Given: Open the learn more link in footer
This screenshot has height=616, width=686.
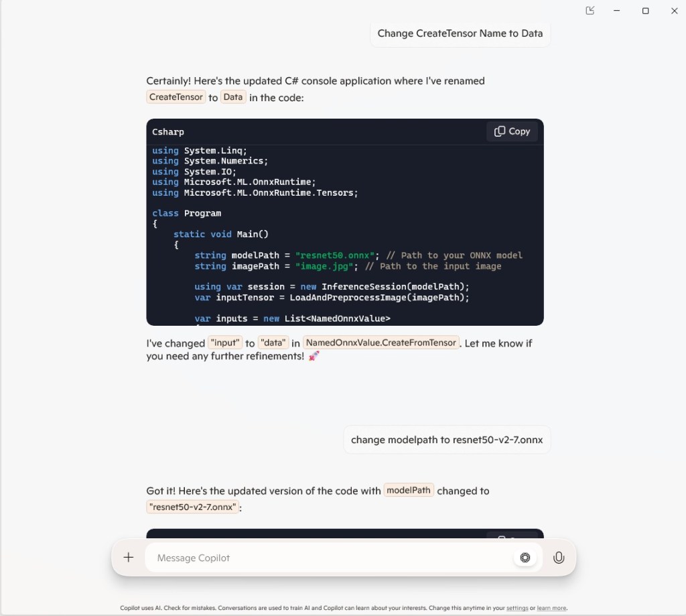Looking at the screenshot, I should pyautogui.click(x=551, y=608).
